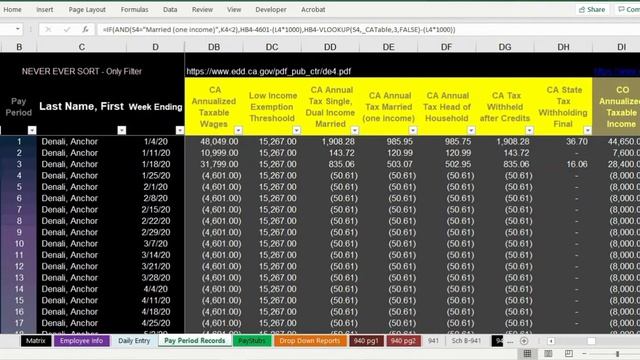
Task: Select the Pay Period Records sheet tab
Action: (x=195, y=341)
